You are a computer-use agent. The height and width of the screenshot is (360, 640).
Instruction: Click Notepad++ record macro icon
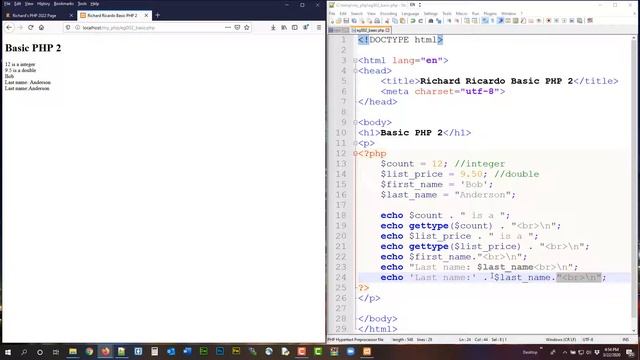coord(549,20)
